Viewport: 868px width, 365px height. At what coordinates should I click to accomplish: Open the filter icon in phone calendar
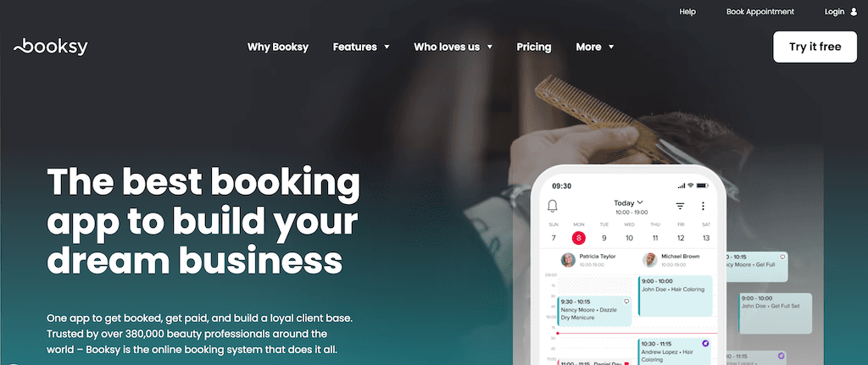click(680, 207)
